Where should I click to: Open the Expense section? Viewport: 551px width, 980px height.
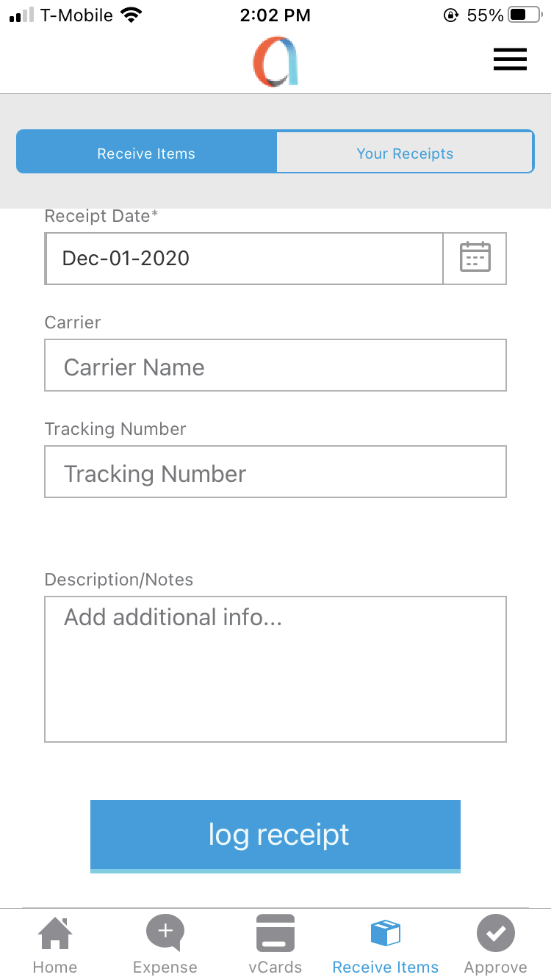165,945
